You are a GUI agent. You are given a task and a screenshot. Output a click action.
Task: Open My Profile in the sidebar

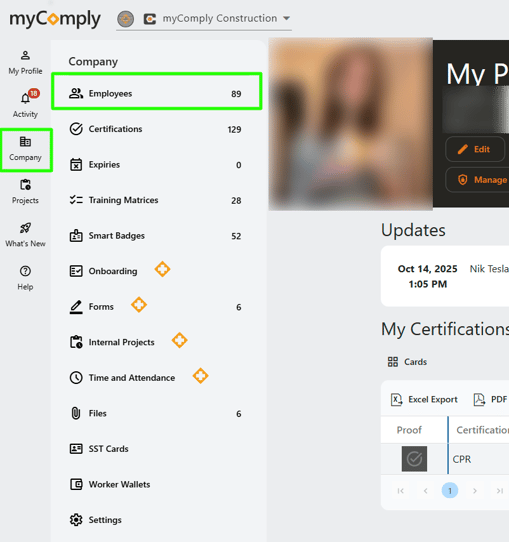click(25, 63)
